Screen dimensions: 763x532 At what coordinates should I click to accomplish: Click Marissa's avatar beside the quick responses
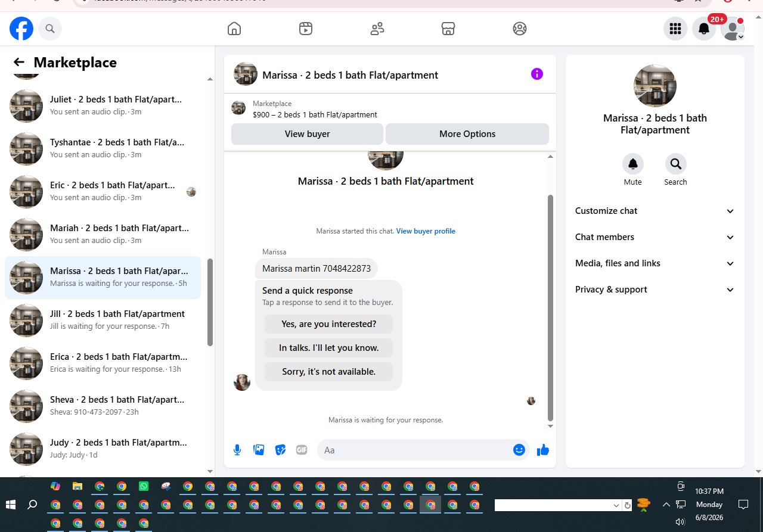pos(242,382)
